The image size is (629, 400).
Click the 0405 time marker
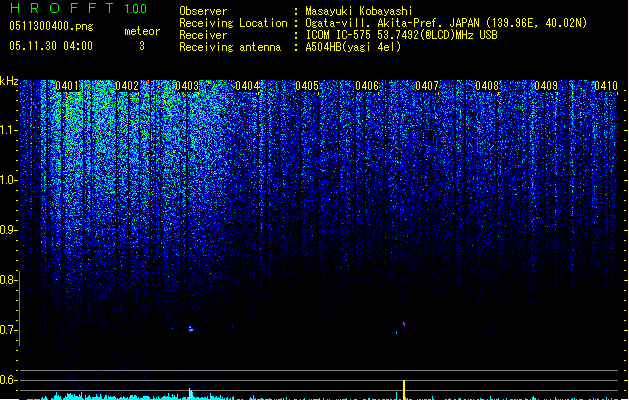click(307, 86)
